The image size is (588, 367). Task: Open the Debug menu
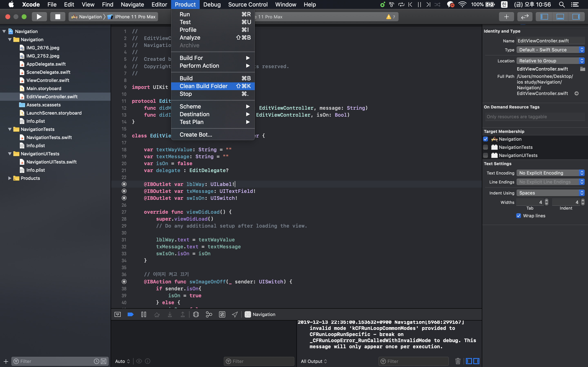(212, 5)
